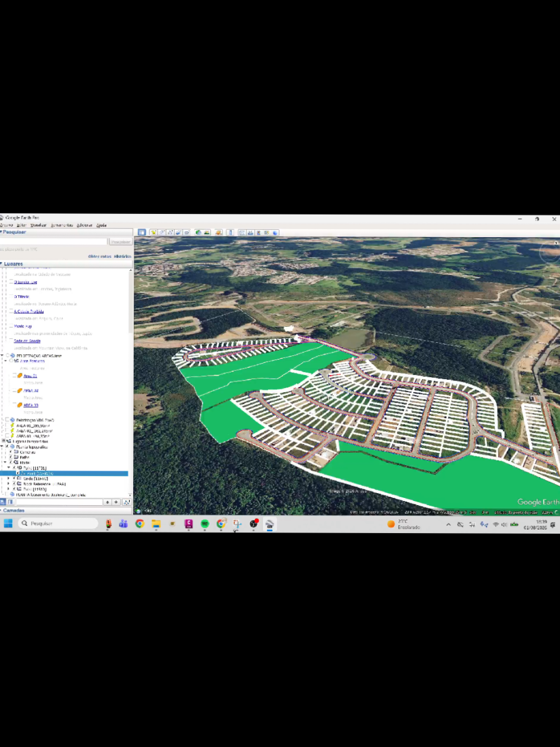Open Microsoft Teams from the taskbar
Viewport: 560px width, 747px height.
124,524
